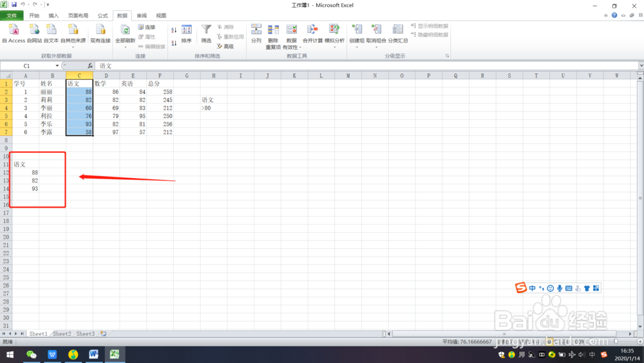The image size is (644, 363).
Task: Click Sogou voice input microphone
Action: pyautogui.click(x=560, y=288)
